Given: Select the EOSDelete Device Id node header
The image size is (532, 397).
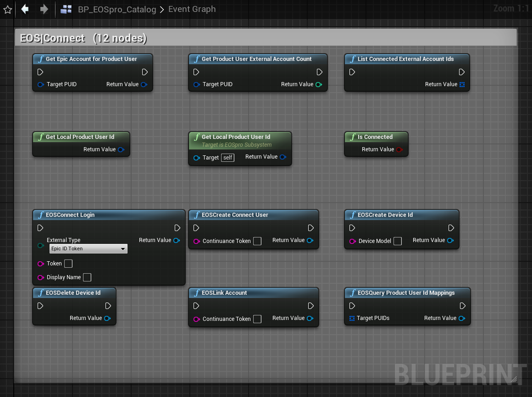Looking at the screenshot, I should pos(74,293).
